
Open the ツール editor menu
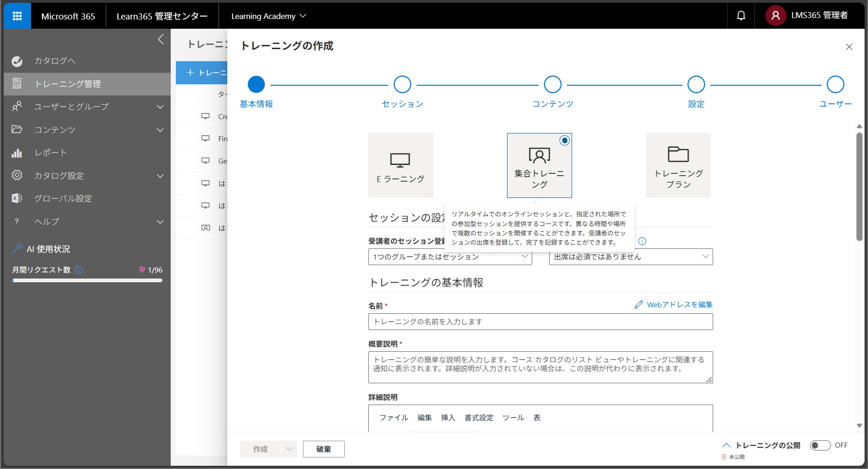(513, 418)
